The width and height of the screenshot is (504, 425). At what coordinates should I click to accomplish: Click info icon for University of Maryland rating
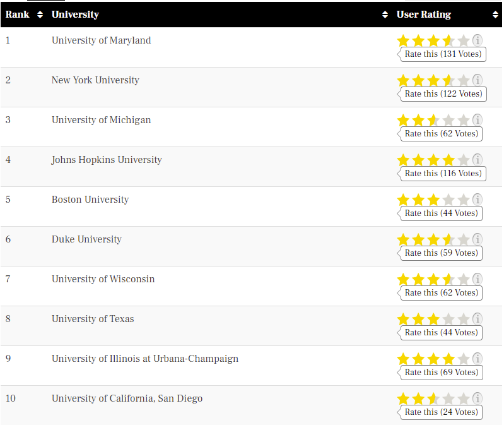point(478,40)
